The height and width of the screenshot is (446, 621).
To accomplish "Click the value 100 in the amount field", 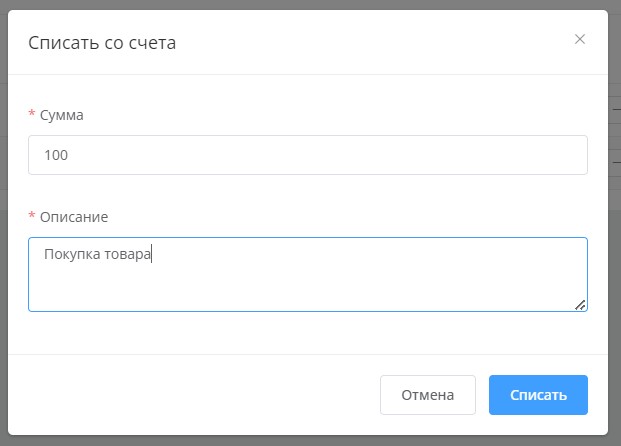I will tap(56, 156).
